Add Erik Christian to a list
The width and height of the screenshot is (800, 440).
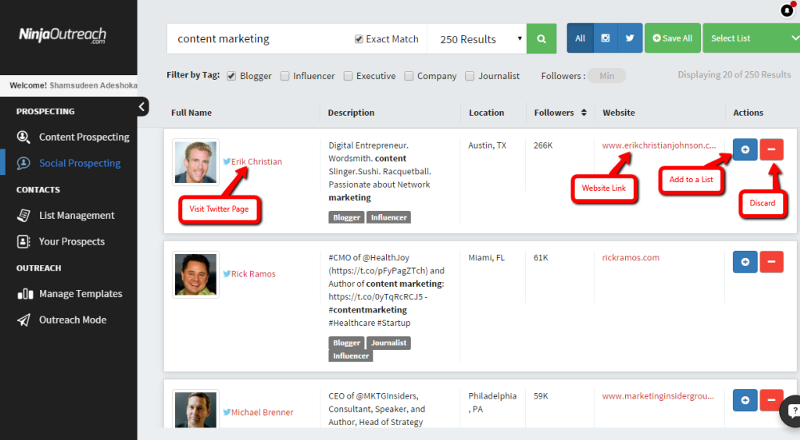(744, 149)
